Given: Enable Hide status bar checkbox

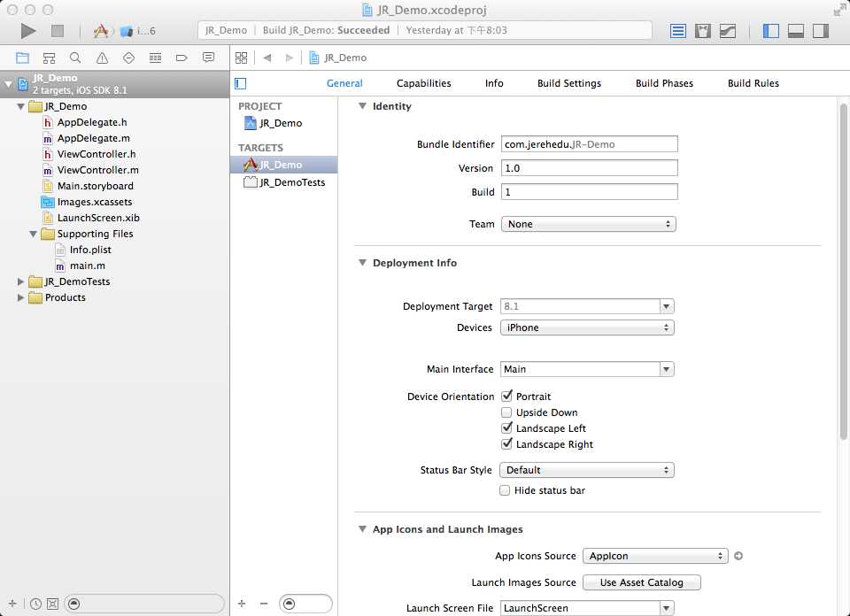Looking at the screenshot, I should point(505,490).
